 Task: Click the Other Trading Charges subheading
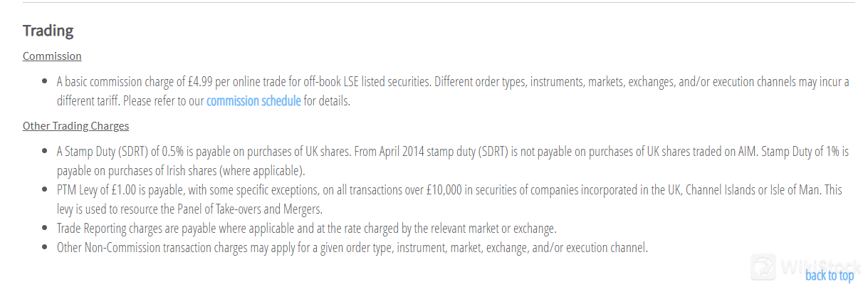pyautogui.click(x=75, y=126)
